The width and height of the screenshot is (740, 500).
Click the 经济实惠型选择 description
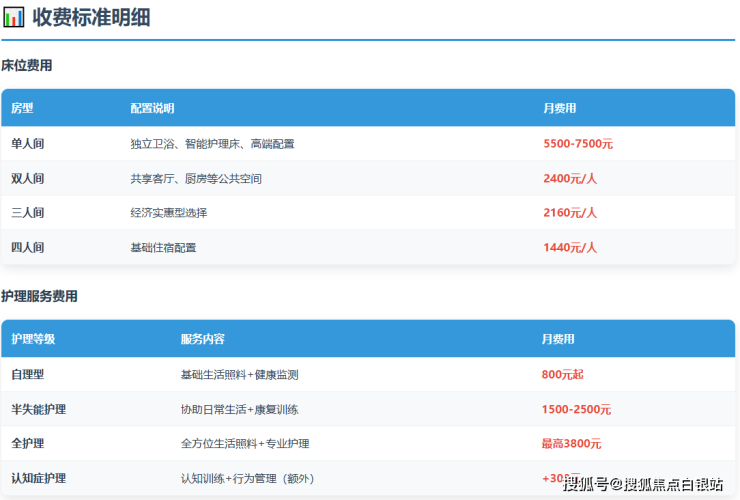169,213
